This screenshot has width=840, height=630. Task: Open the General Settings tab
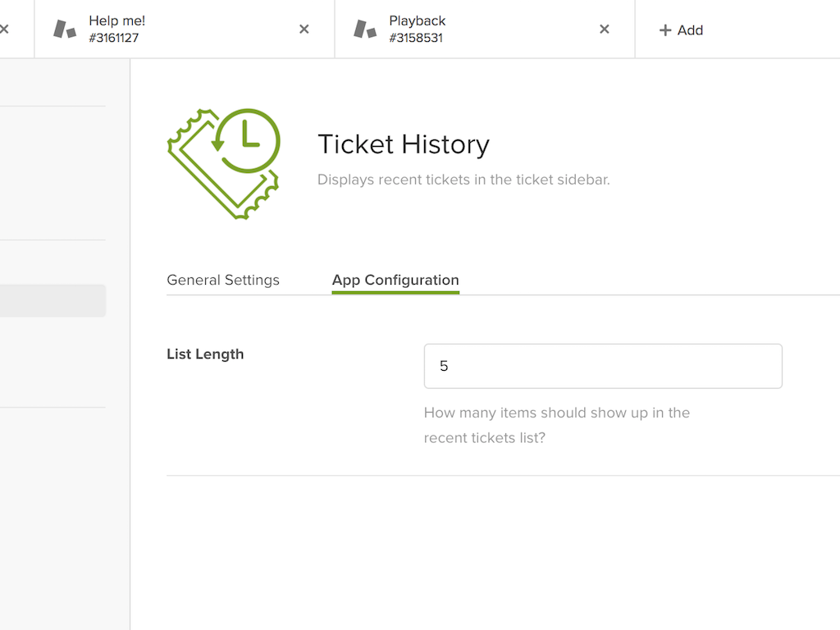pos(223,280)
